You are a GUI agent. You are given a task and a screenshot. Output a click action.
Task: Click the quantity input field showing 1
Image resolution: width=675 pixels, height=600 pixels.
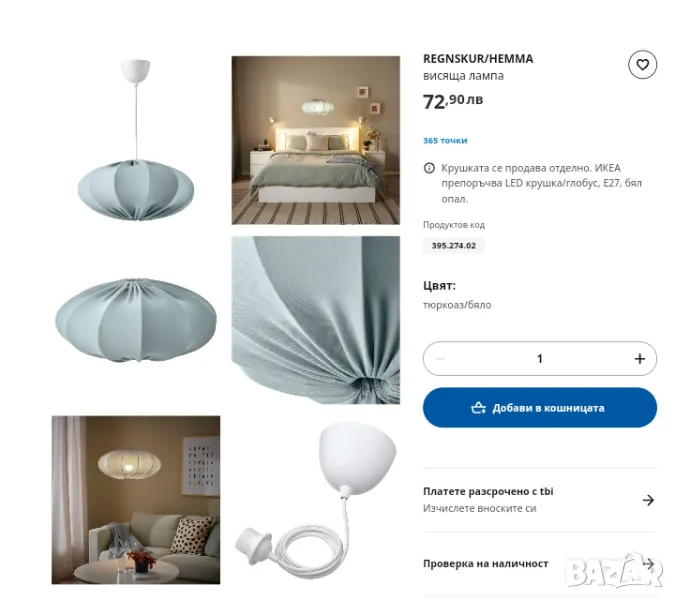point(540,359)
